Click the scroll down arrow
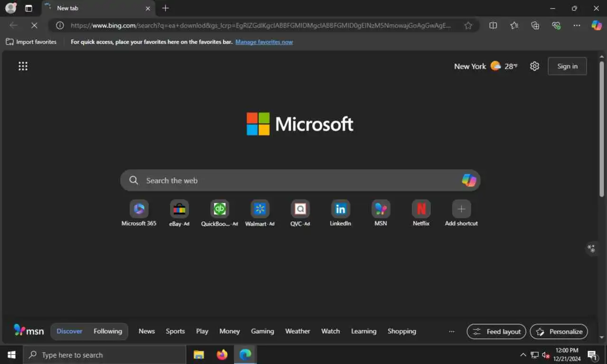The height and width of the screenshot is (364, 607). (601, 337)
